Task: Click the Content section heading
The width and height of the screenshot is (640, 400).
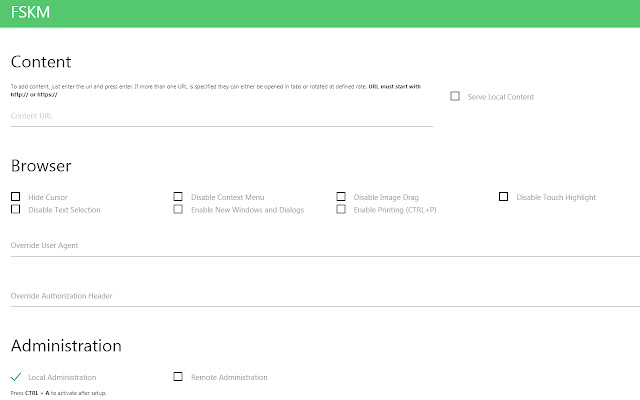Action: click(41, 62)
